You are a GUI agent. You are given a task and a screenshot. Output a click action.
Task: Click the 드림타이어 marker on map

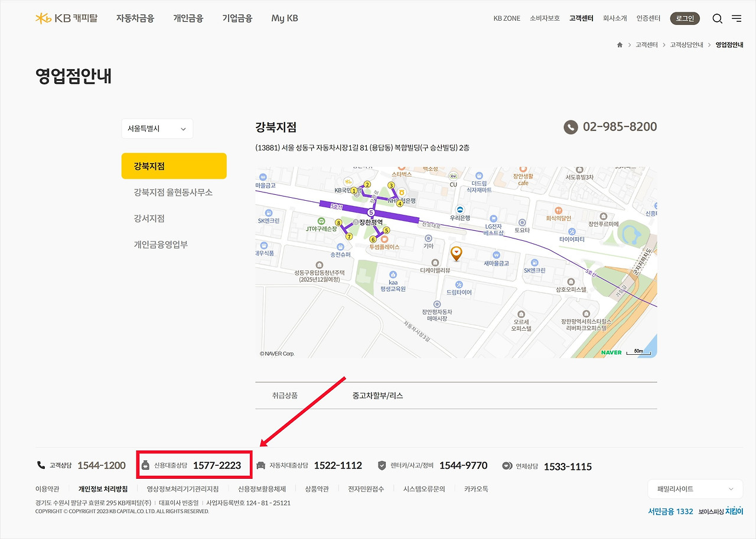[x=459, y=284]
